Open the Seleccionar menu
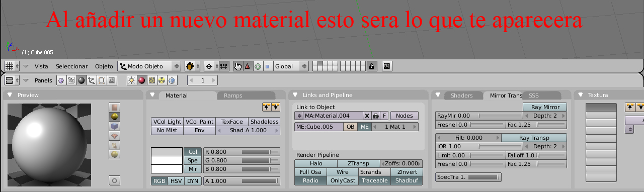Screen dimensions: 644x192 pos(71,66)
